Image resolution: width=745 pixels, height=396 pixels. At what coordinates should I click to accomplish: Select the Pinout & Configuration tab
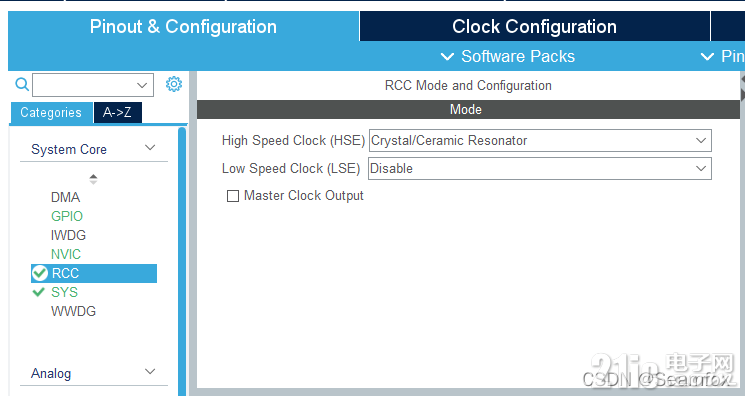tap(183, 27)
